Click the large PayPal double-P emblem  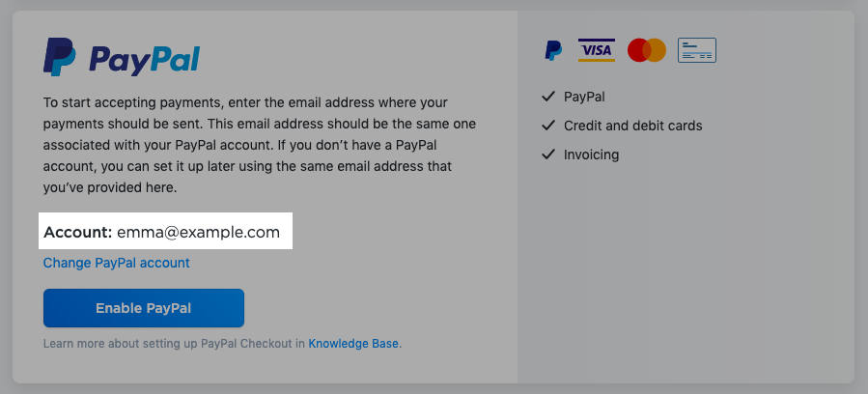[x=60, y=56]
